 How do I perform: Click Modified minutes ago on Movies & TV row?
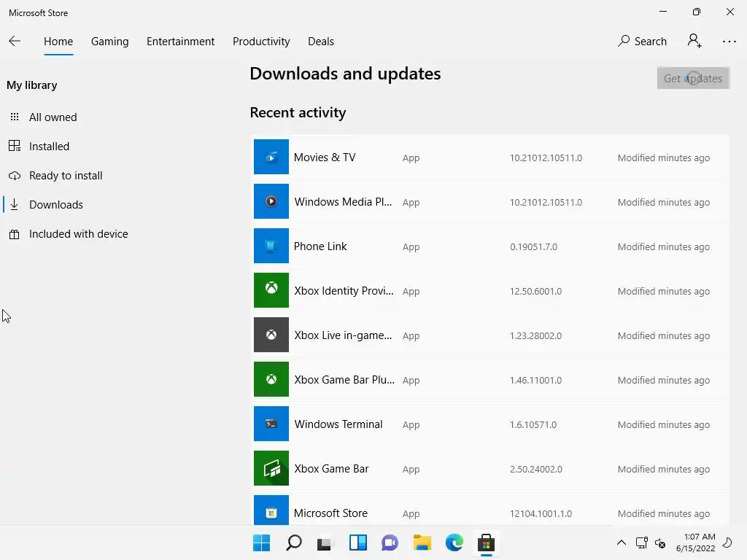click(x=664, y=157)
